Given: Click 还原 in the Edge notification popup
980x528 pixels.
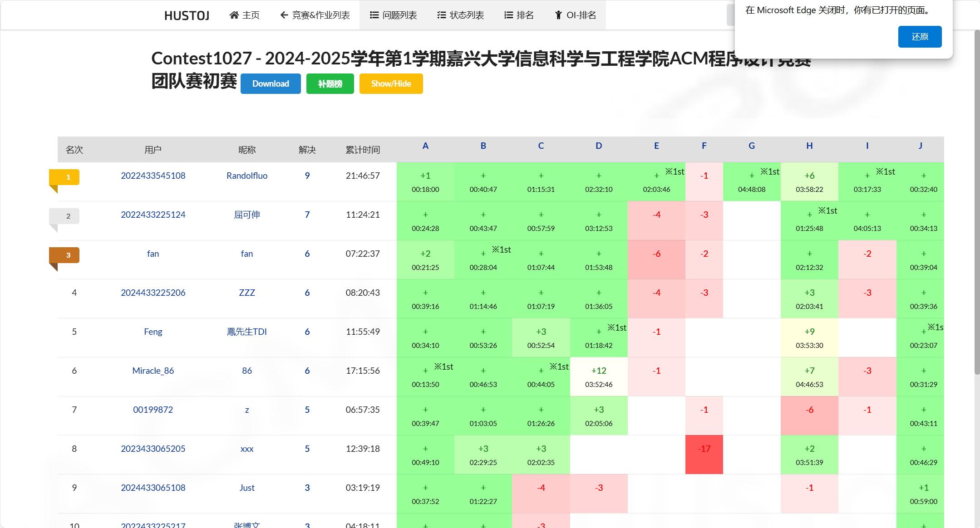Looking at the screenshot, I should pos(920,37).
